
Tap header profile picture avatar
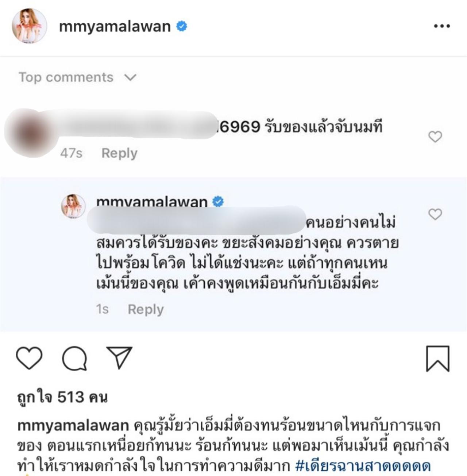30,26
